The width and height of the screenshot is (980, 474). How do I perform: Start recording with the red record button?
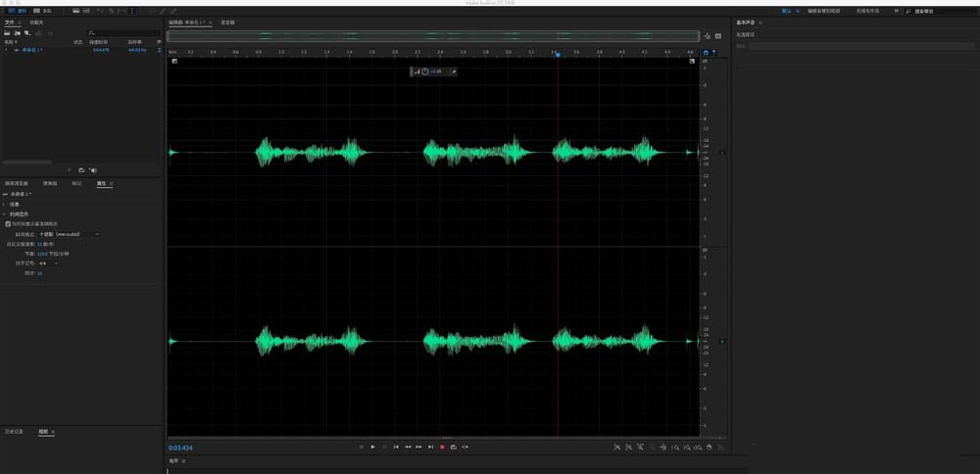click(x=442, y=448)
